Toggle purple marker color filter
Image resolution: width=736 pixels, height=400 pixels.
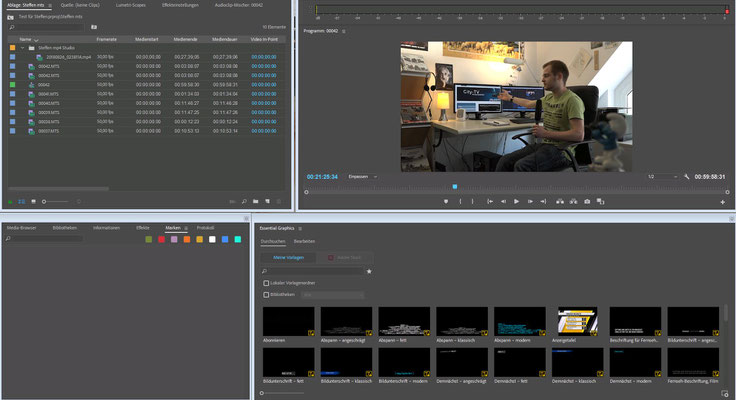tap(174, 239)
